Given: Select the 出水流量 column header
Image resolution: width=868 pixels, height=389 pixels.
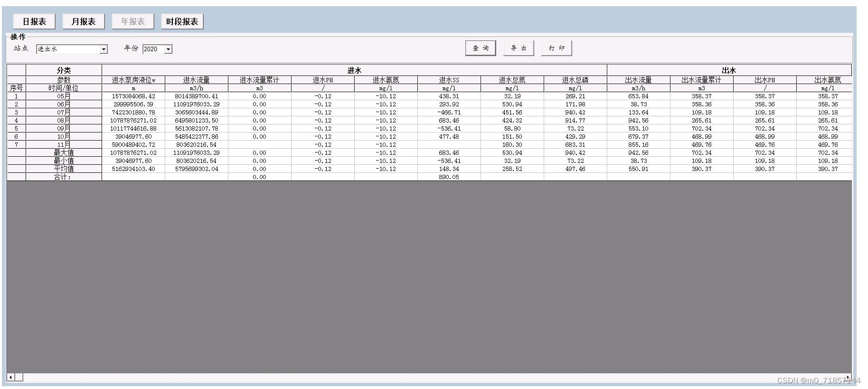Looking at the screenshot, I should click(x=639, y=80).
